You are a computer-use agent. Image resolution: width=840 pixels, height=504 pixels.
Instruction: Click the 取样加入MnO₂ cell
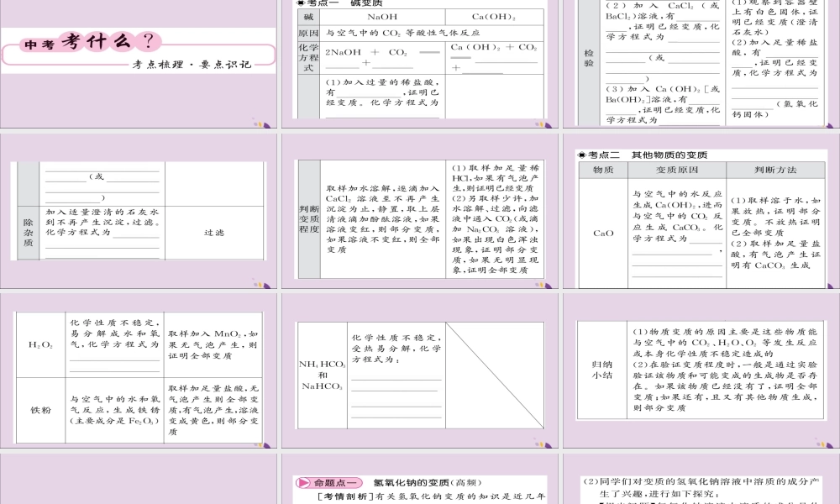pos(213,344)
